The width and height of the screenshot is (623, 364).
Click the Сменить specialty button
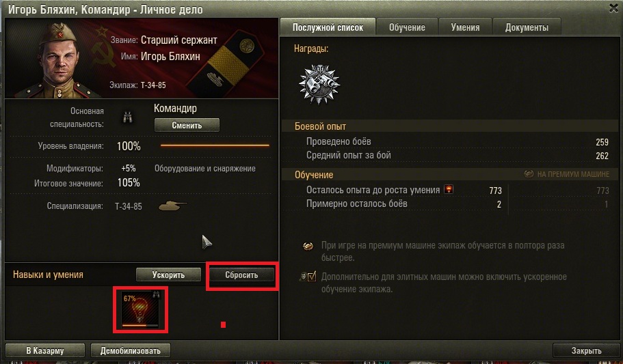[187, 125]
